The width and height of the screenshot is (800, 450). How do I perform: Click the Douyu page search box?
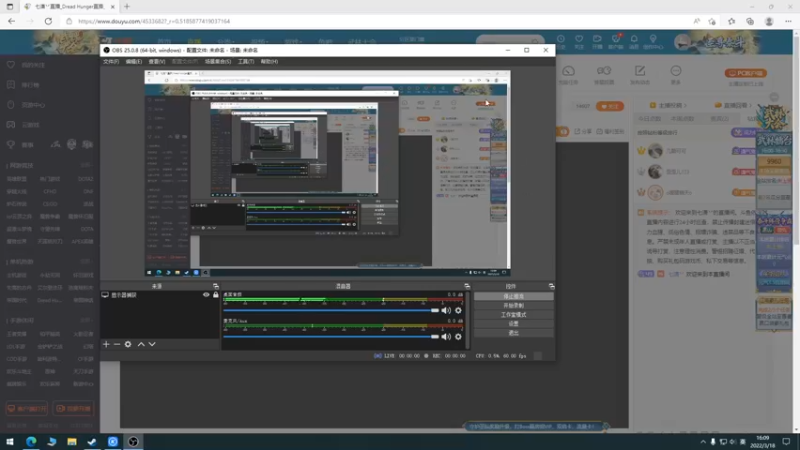pos(509,41)
